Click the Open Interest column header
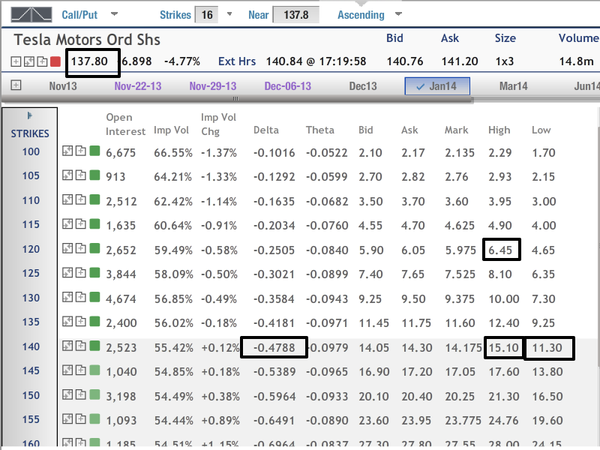The image size is (600, 450). tap(126, 124)
